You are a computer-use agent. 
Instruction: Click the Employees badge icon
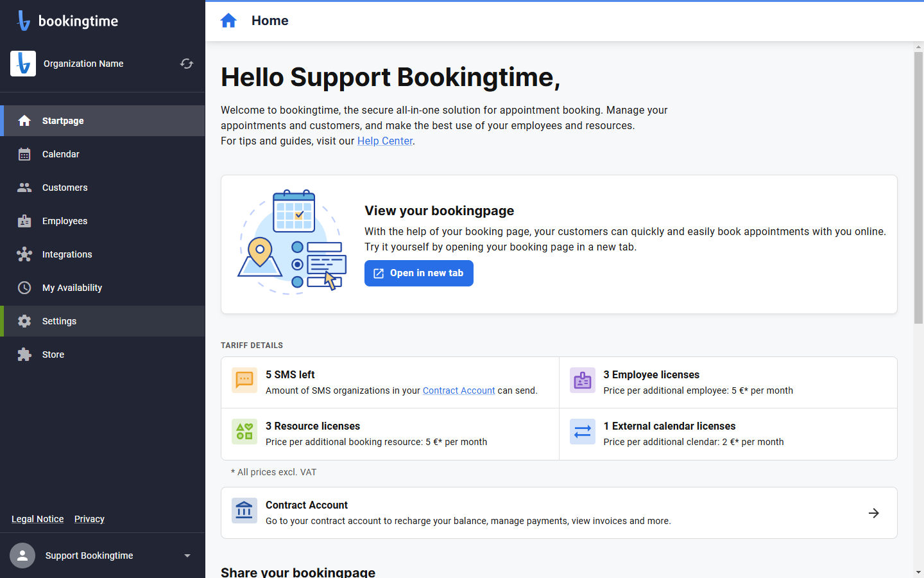[x=24, y=221]
